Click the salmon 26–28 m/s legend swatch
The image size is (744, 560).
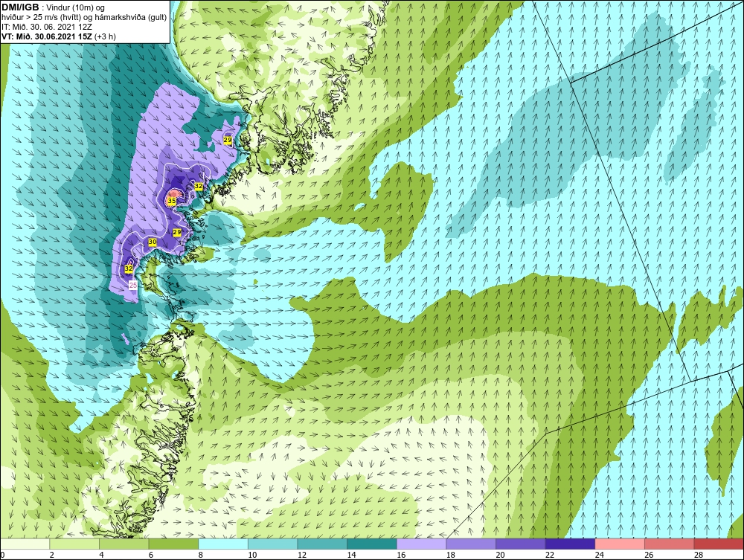coord(670,544)
